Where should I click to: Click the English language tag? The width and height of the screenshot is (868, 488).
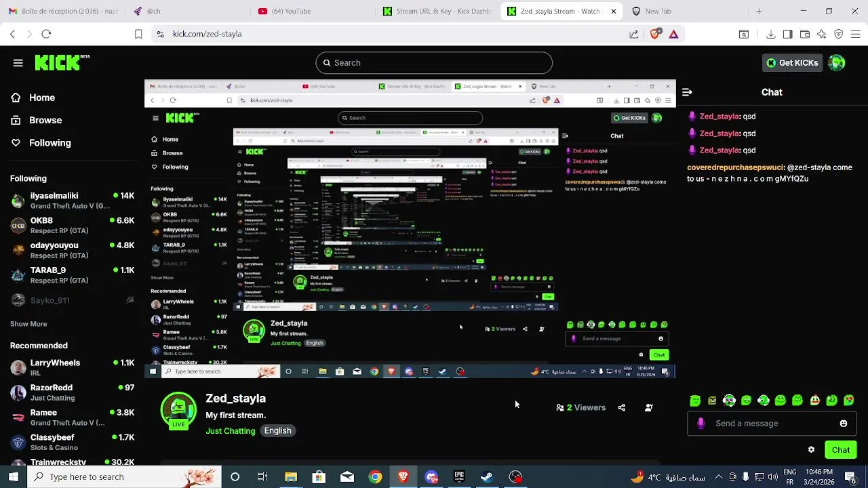(x=277, y=431)
